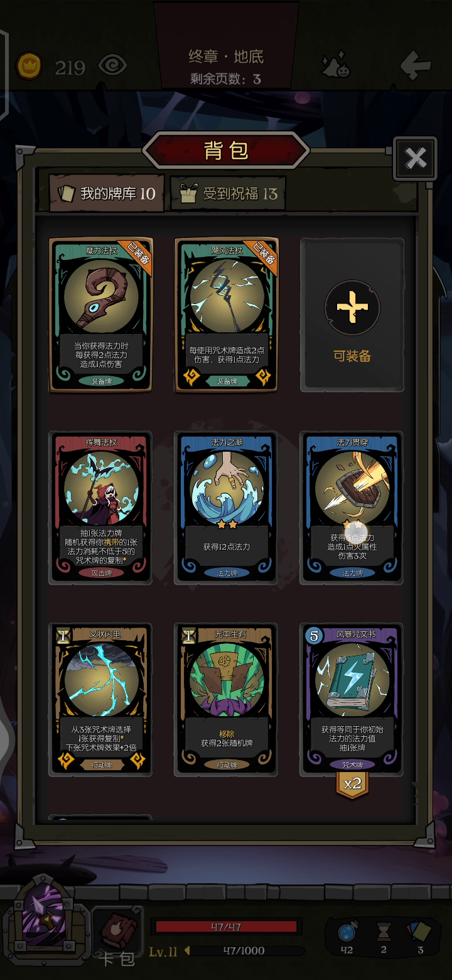The image size is (452, 980).
Task: Open the 卡包 card pack button
Action: (117, 936)
